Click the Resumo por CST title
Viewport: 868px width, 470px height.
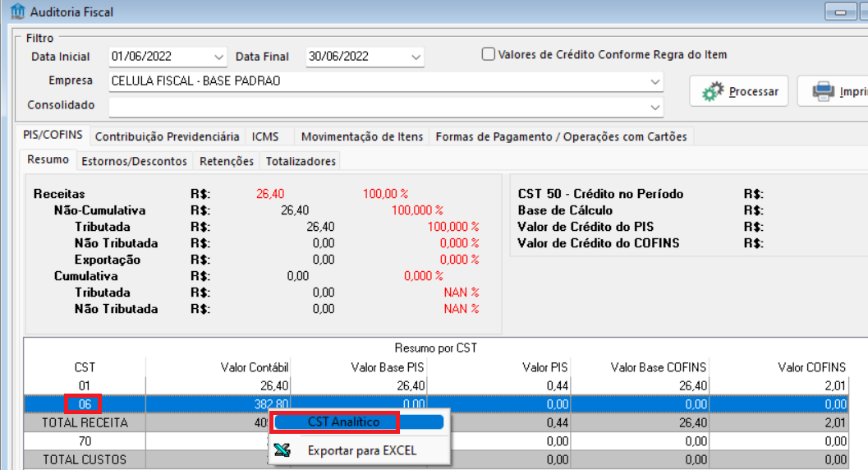click(x=436, y=348)
